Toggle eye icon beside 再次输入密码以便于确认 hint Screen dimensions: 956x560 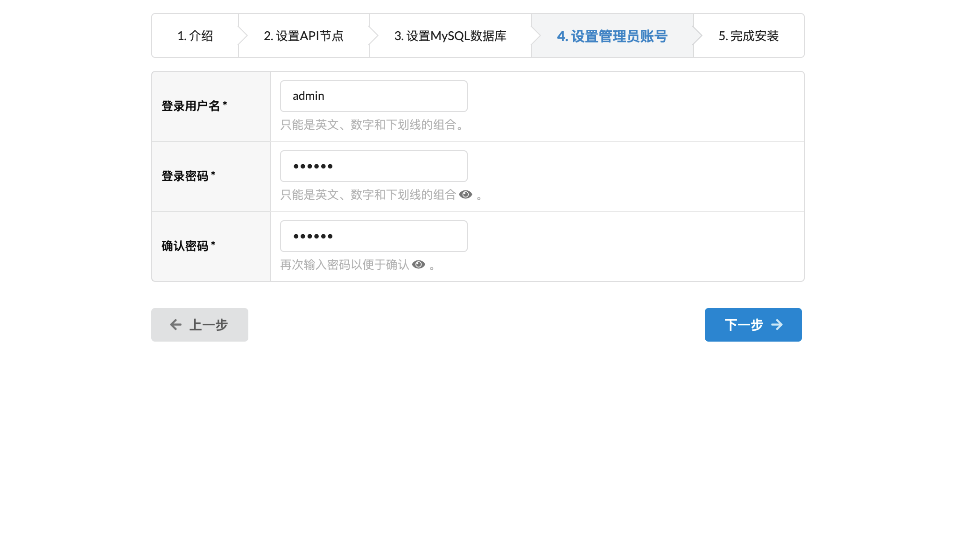coord(419,265)
